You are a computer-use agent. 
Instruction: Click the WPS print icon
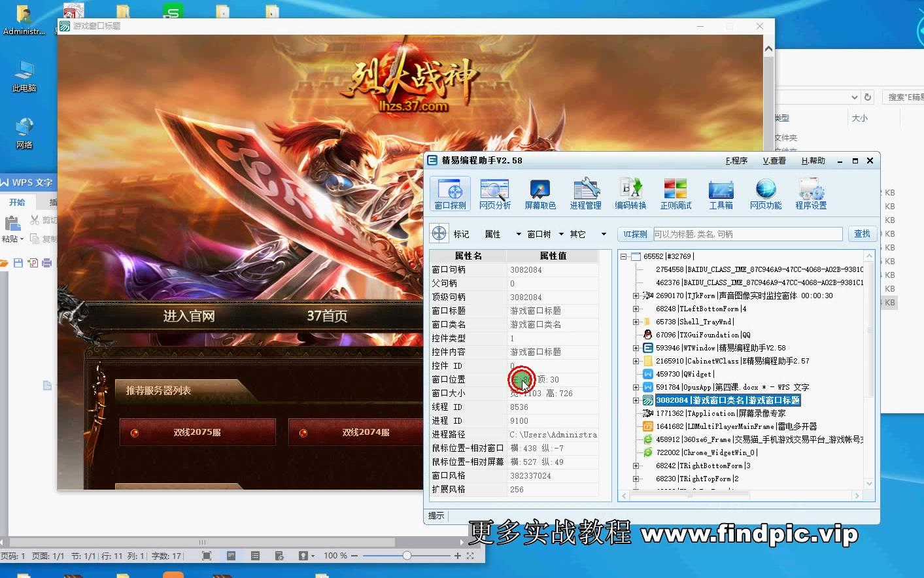47,263
